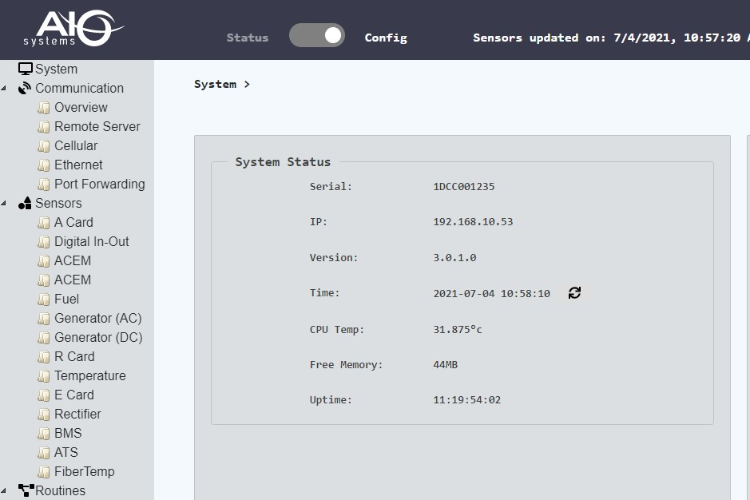This screenshot has width=750, height=500.
Task: Click the folder icon beside Ethernet
Action: click(x=44, y=165)
